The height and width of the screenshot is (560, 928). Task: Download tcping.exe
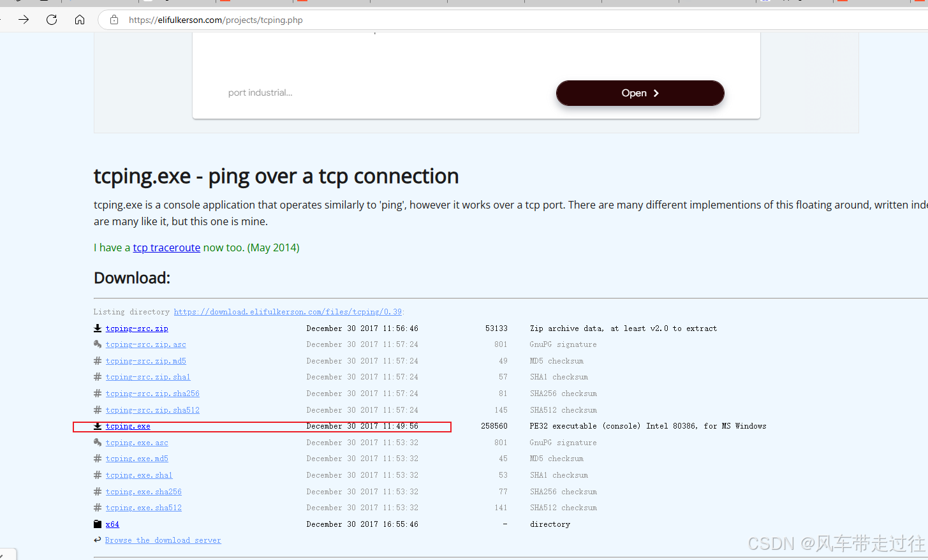pos(128,426)
